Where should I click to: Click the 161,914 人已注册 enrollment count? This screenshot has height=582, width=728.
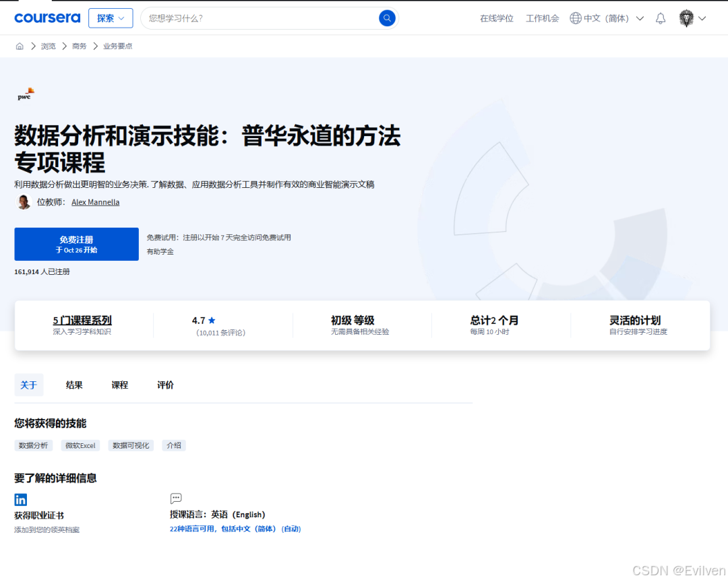42,271
